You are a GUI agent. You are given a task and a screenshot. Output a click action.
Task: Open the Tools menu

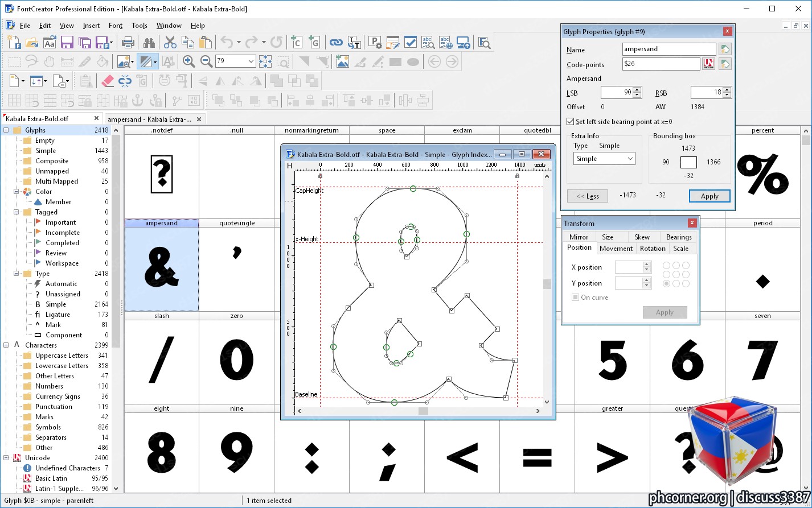(x=140, y=26)
